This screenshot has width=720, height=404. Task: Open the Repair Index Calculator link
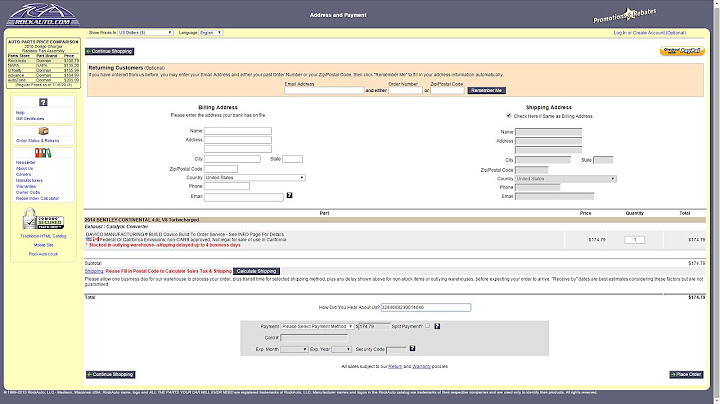click(x=37, y=198)
